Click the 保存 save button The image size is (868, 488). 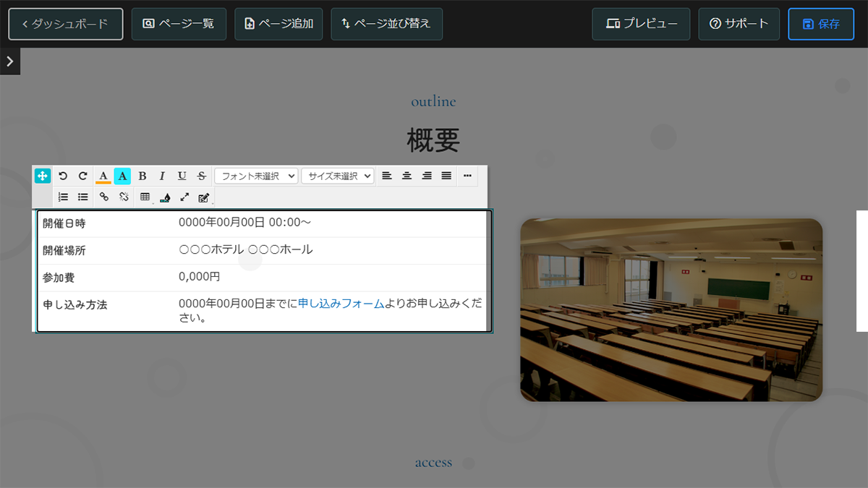pos(821,23)
